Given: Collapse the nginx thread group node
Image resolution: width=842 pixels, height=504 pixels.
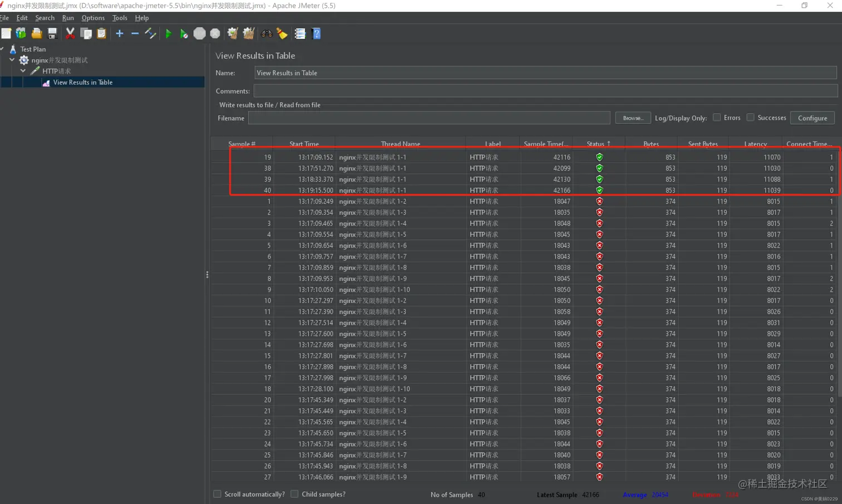Looking at the screenshot, I should (12, 60).
